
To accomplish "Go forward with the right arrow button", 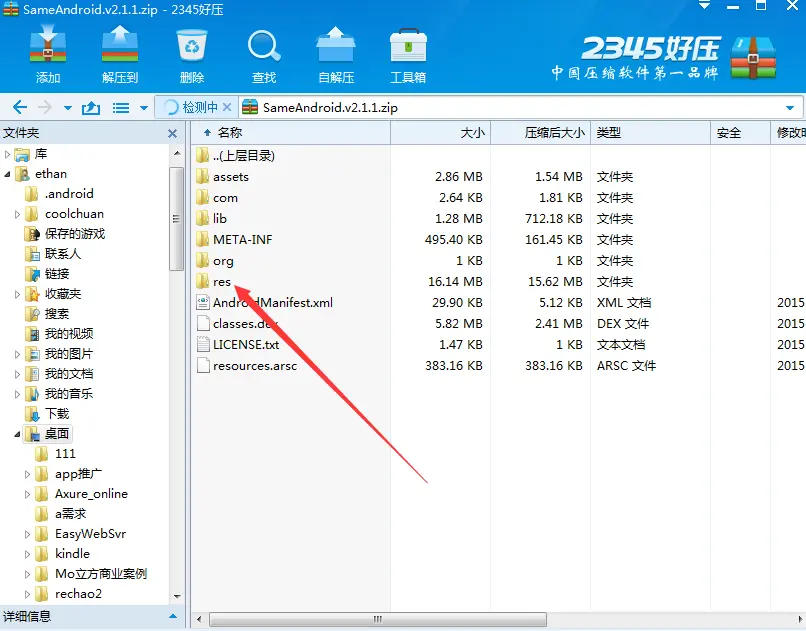I will click(x=45, y=107).
